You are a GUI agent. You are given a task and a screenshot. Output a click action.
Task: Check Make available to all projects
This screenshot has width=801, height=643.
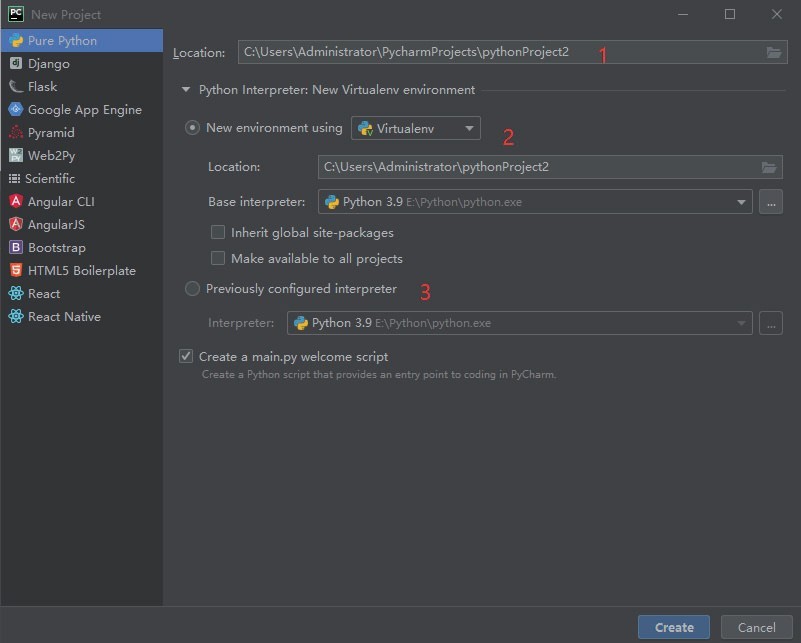click(x=218, y=258)
